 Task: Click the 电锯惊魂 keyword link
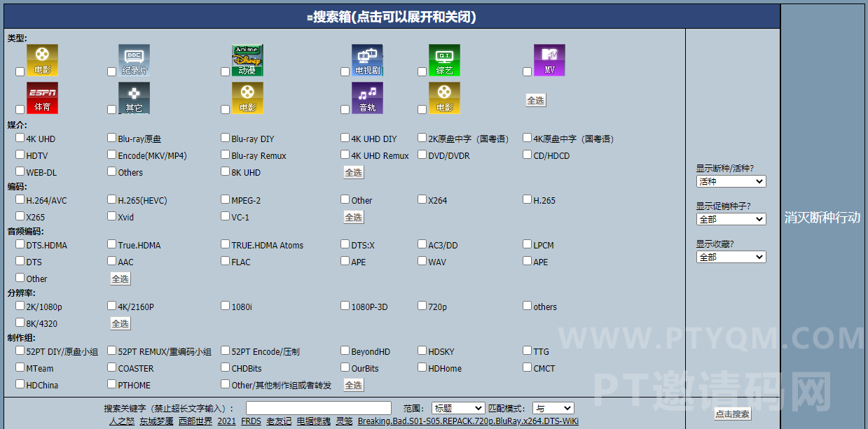314,421
